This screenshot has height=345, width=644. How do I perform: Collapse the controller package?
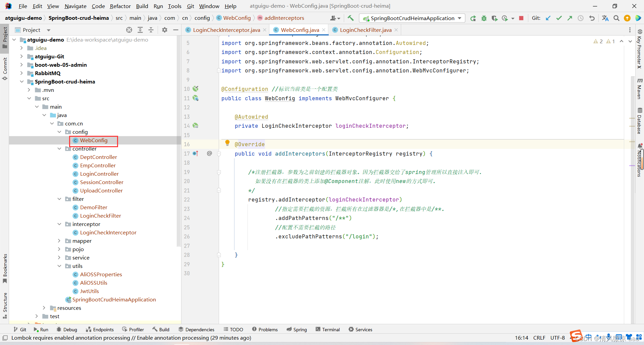[x=59, y=149]
